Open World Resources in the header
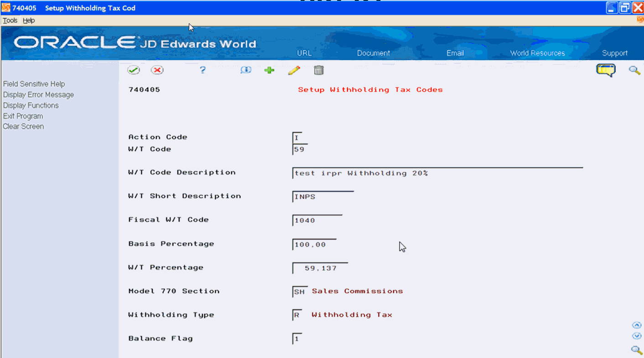This screenshot has width=644, height=358. [537, 53]
